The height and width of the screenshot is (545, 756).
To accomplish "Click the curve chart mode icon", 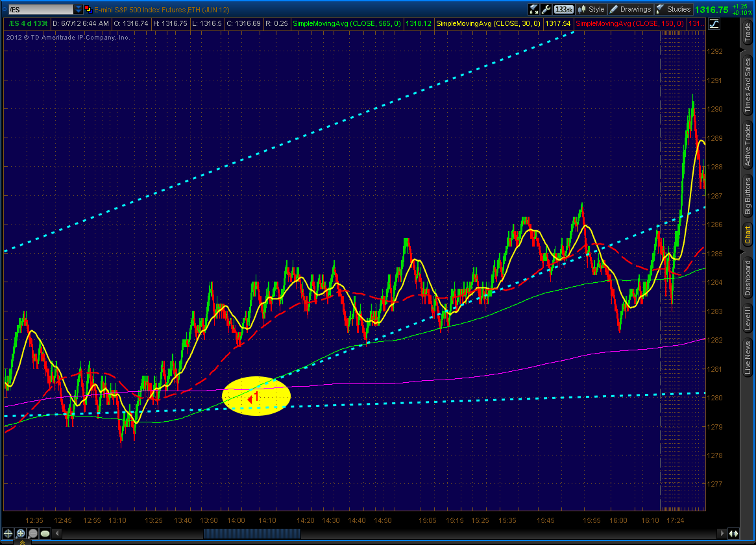I will point(714,23).
